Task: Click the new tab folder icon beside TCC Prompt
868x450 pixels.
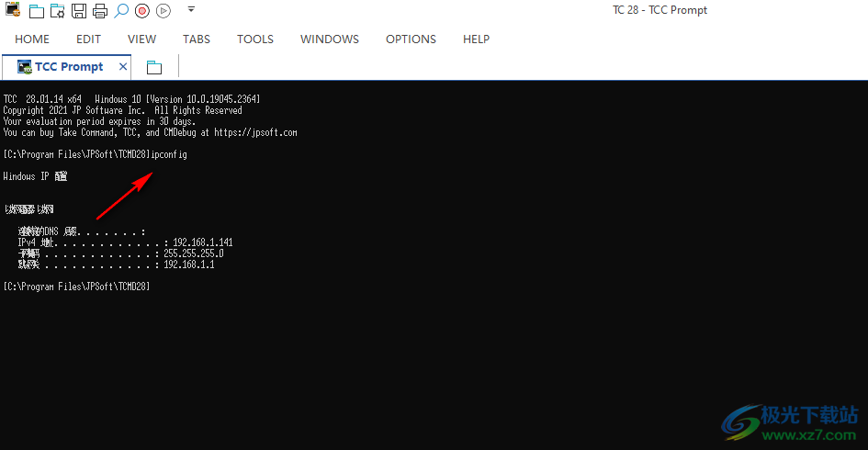Action: click(154, 68)
